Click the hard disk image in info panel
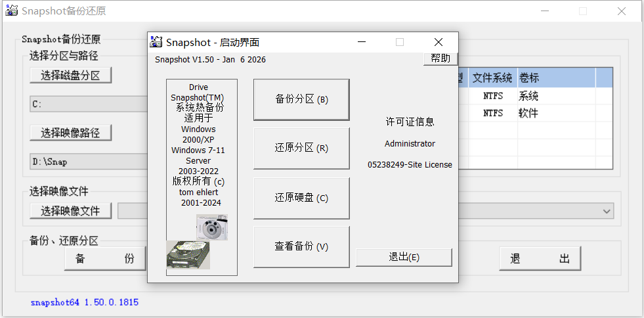The height and width of the screenshot is (318, 644). pyautogui.click(x=188, y=254)
